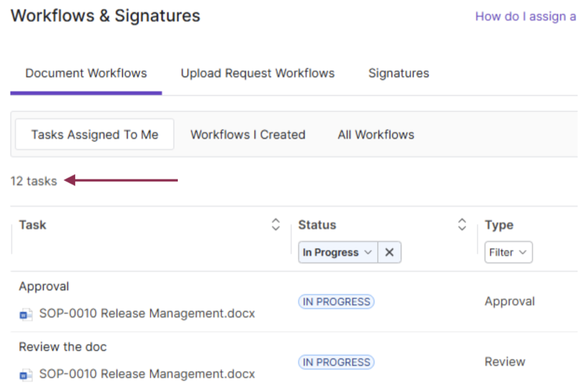
Task: Open the 'How do I assign a' help link
Action: 525,16
